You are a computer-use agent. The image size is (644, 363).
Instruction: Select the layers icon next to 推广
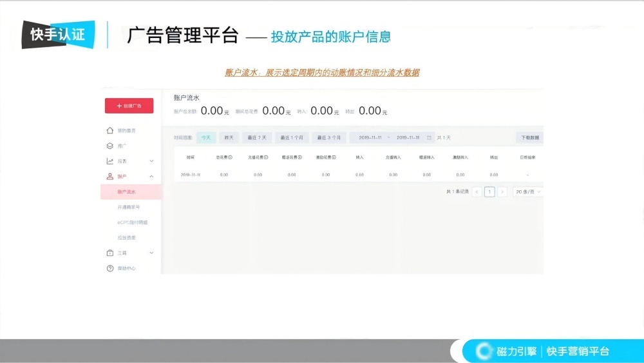coord(109,146)
